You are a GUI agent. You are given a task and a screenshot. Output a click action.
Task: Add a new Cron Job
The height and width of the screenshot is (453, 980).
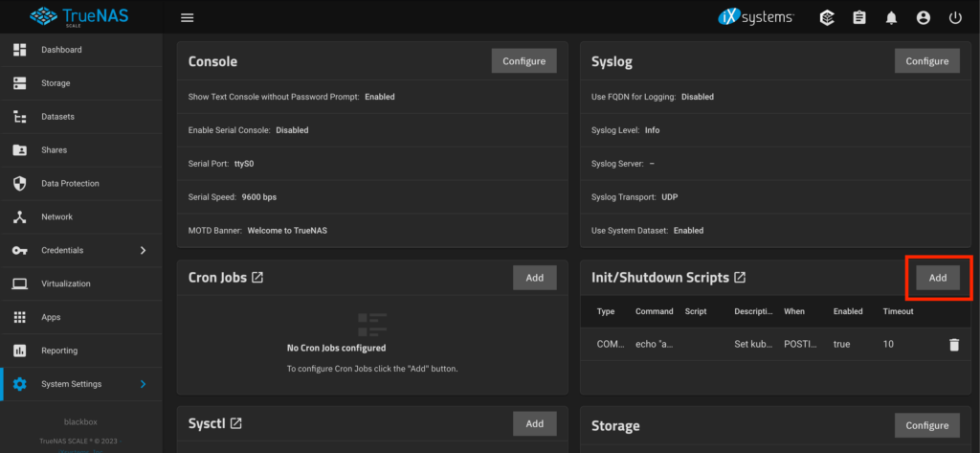[535, 278]
